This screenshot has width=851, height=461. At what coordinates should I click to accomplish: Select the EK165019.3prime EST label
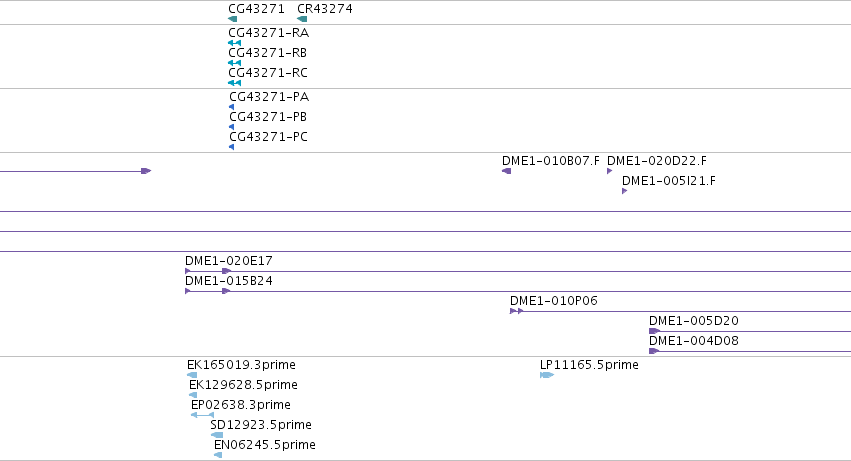pyautogui.click(x=242, y=365)
